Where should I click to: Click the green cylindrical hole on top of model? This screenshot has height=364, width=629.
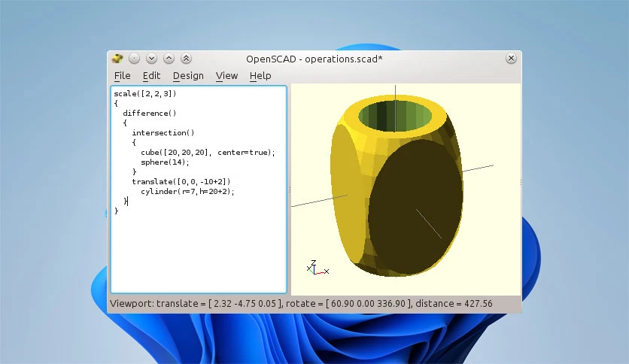(x=395, y=117)
